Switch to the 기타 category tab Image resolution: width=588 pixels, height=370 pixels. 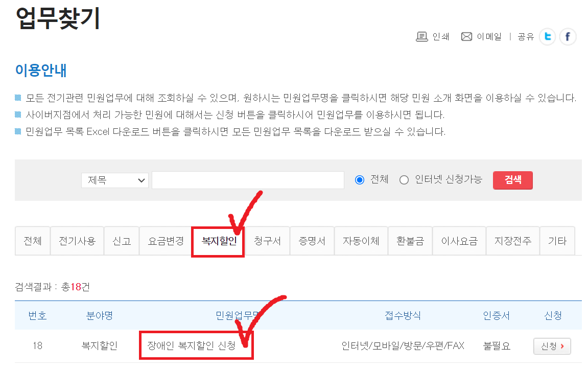point(557,240)
